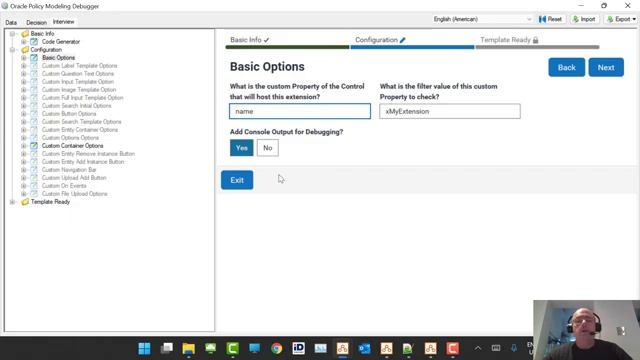Select Custom Entity Add Instance Button

(x=83, y=162)
